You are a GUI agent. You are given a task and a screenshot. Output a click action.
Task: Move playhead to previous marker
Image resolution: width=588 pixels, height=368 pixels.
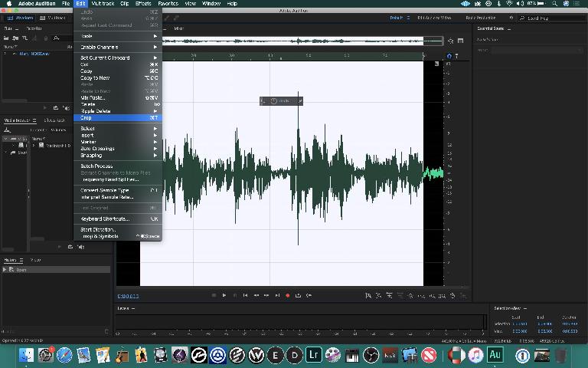pos(245,295)
